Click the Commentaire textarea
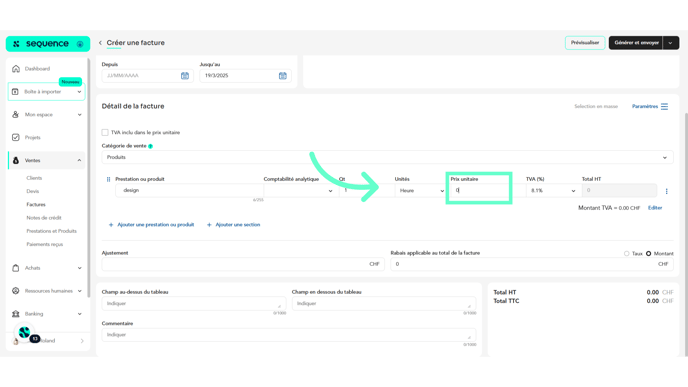This screenshot has width=688, height=387. (x=289, y=335)
